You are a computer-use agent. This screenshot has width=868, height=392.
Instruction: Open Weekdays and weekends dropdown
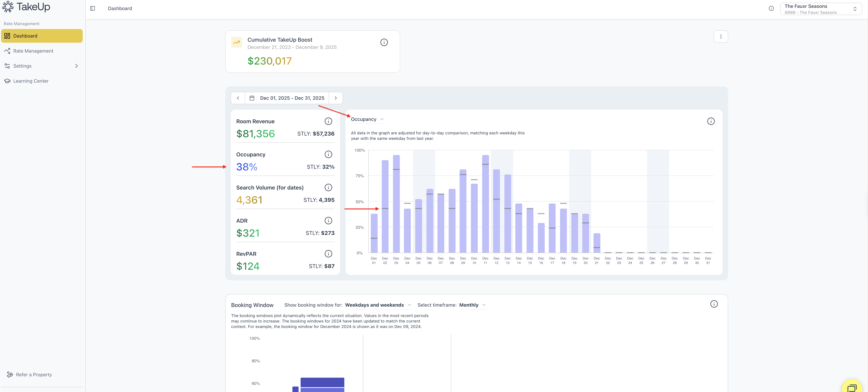pyautogui.click(x=378, y=305)
